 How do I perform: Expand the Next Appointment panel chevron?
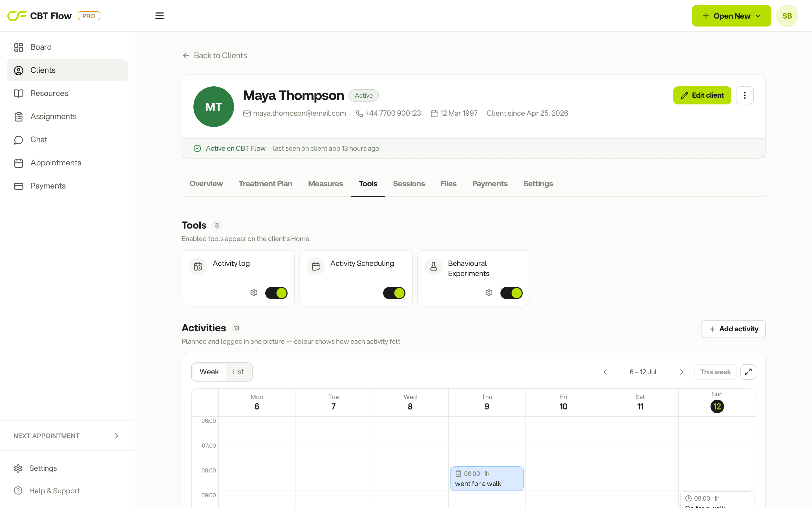click(x=117, y=436)
